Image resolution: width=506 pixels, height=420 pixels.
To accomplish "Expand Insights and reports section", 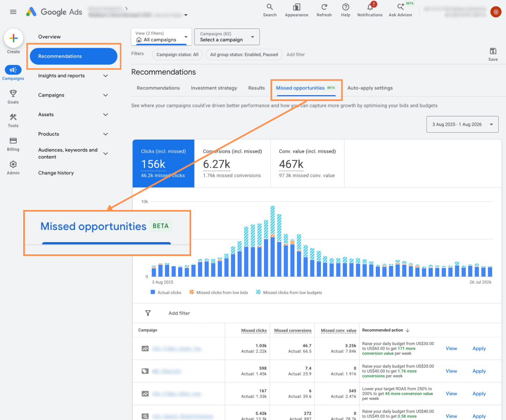I will click(x=73, y=76).
